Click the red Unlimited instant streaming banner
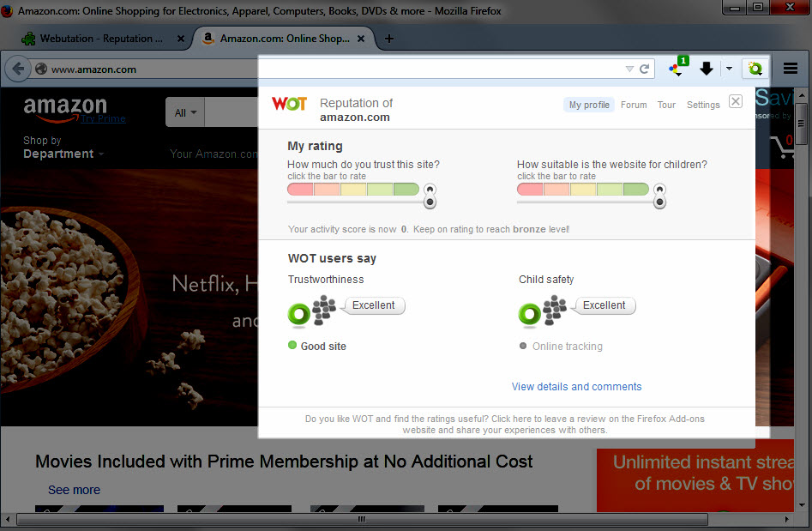This screenshot has height=531, width=812. click(695, 475)
